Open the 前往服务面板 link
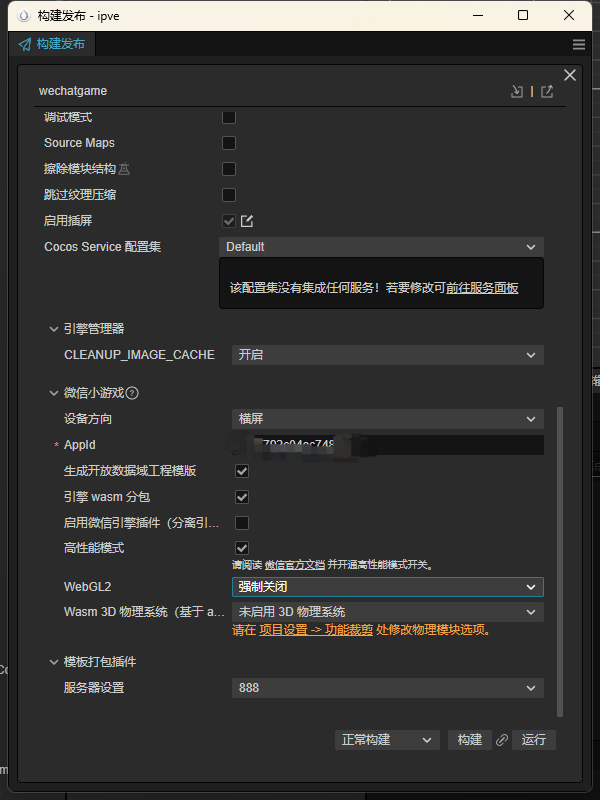 (x=482, y=288)
